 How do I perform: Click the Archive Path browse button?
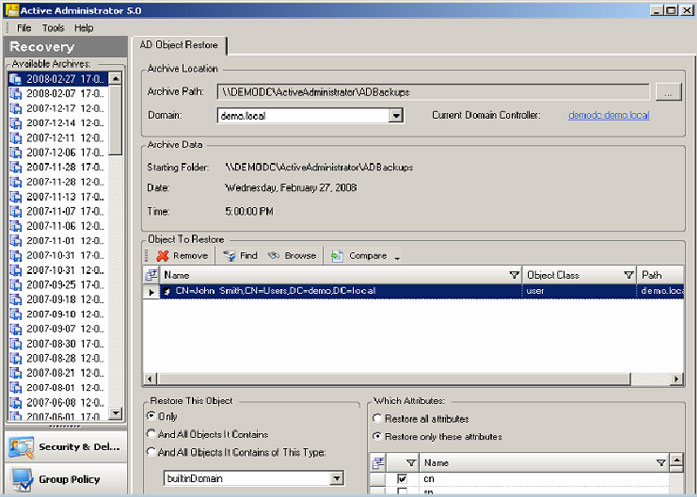pyautogui.click(x=668, y=92)
